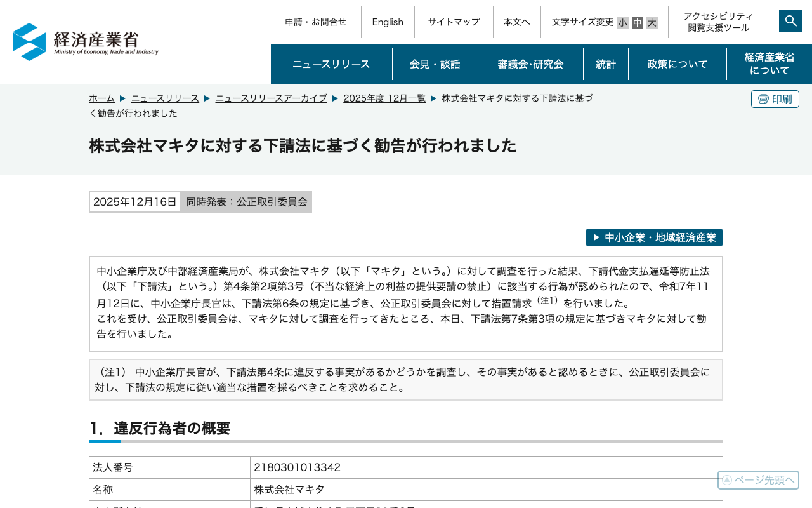This screenshot has width=812, height=508.
Task: Click the print button with printer icon
Action: (775, 99)
